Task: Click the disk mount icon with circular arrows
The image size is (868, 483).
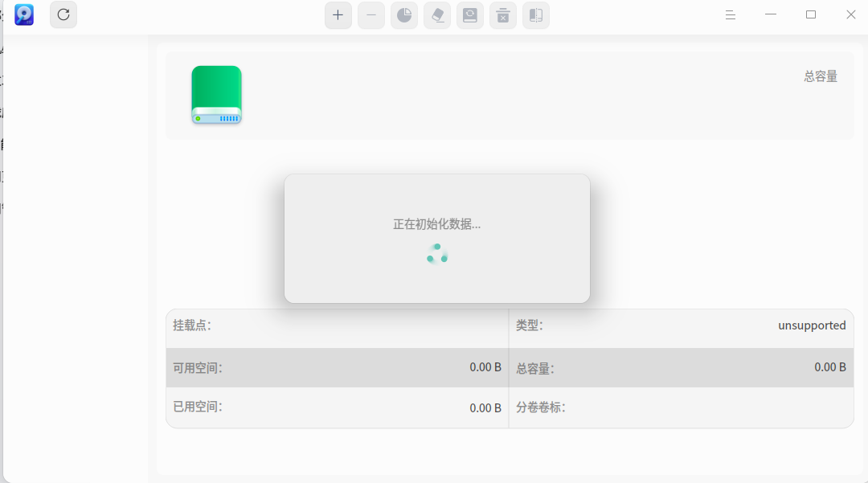Action: pos(470,15)
